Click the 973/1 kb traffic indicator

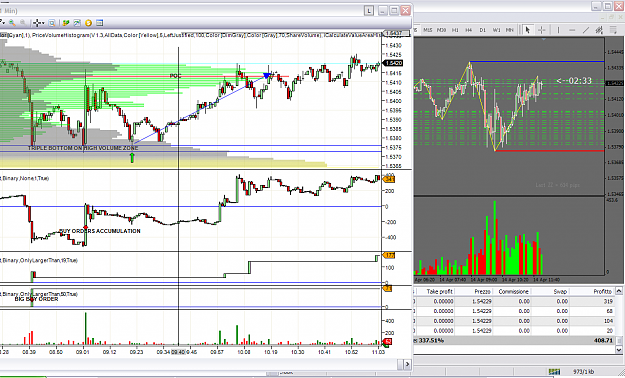click(x=584, y=372)
